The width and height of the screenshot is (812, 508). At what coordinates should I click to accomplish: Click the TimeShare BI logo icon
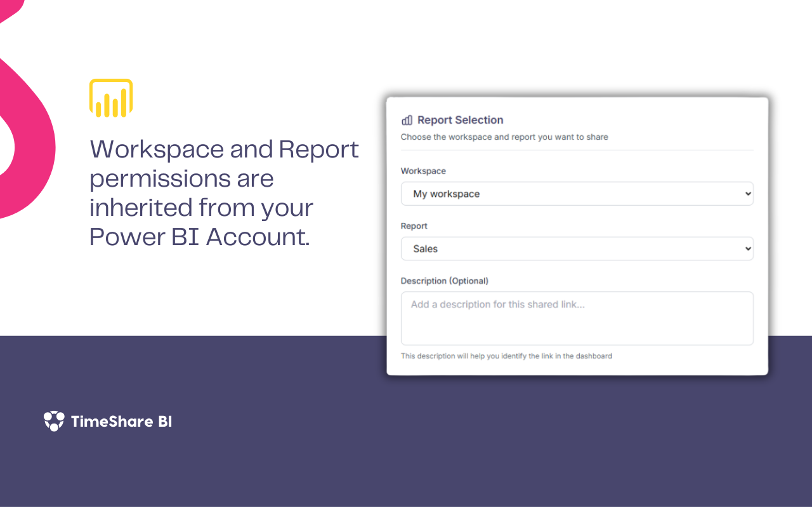pyautogui.click(x=54, y=421)
